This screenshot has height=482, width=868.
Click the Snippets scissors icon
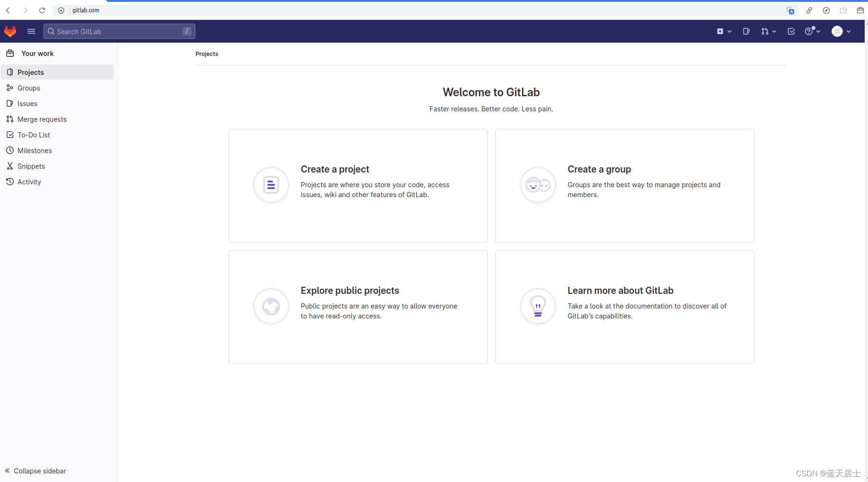tap(9, 166)
